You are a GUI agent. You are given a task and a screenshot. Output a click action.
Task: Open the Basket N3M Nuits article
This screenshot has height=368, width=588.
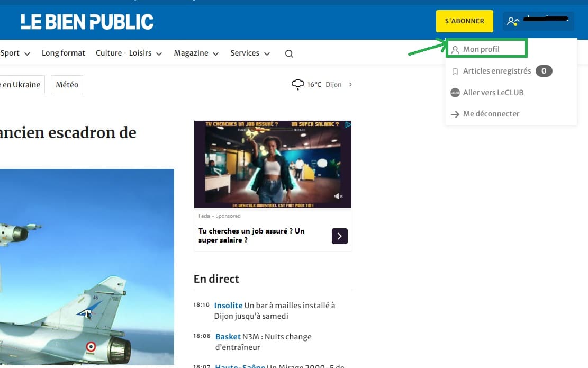point(263,342)
